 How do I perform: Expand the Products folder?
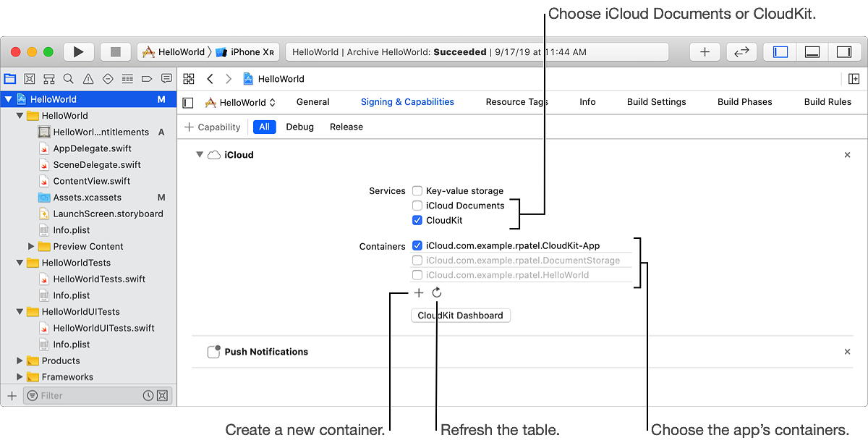coord(20,360)
